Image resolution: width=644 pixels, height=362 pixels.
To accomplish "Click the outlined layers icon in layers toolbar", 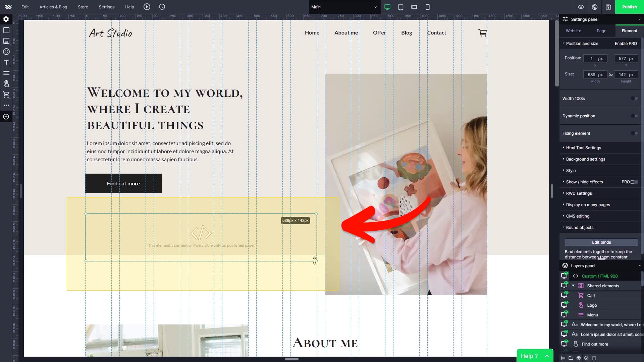I will coord(586,358).
